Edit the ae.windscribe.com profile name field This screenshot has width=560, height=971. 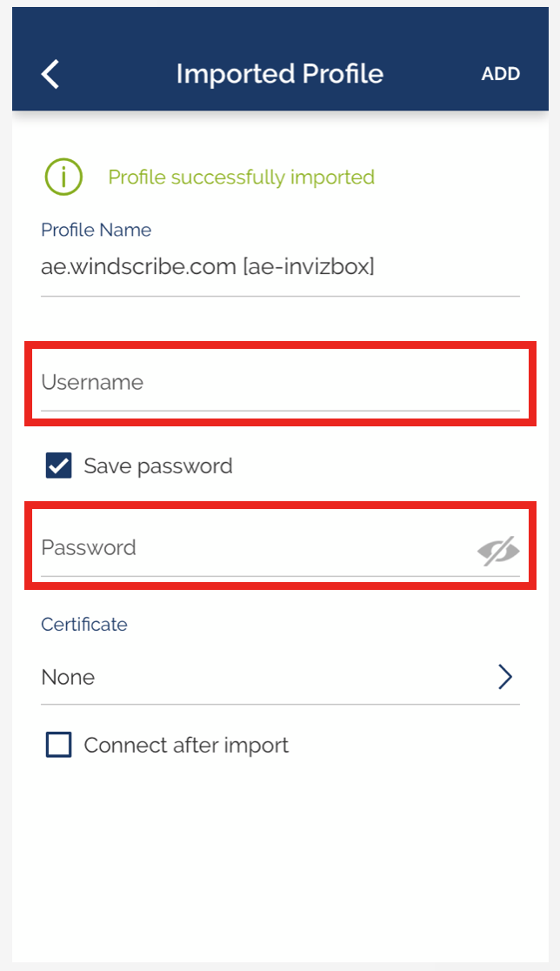(278, 267)
